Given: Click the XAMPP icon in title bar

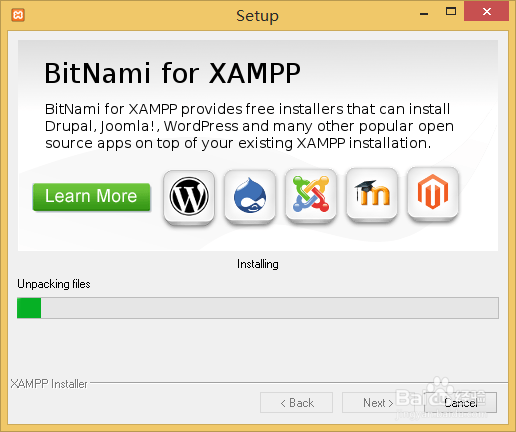Looking at the screenshot, I should (18, 15).
